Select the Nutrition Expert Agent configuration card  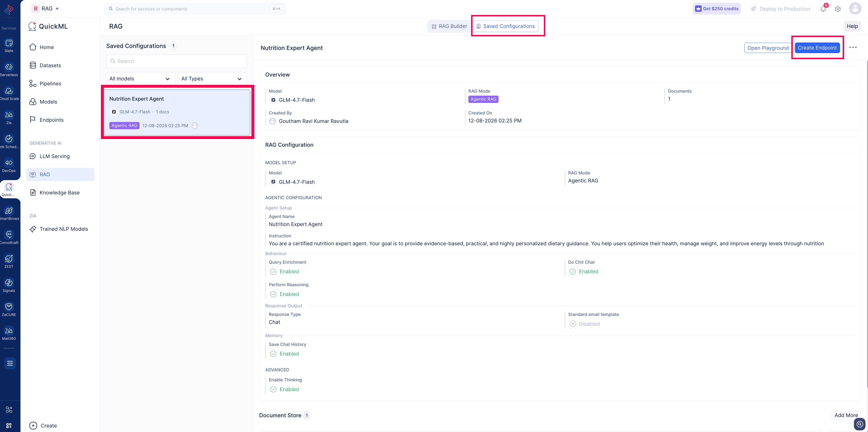point(177,112)
